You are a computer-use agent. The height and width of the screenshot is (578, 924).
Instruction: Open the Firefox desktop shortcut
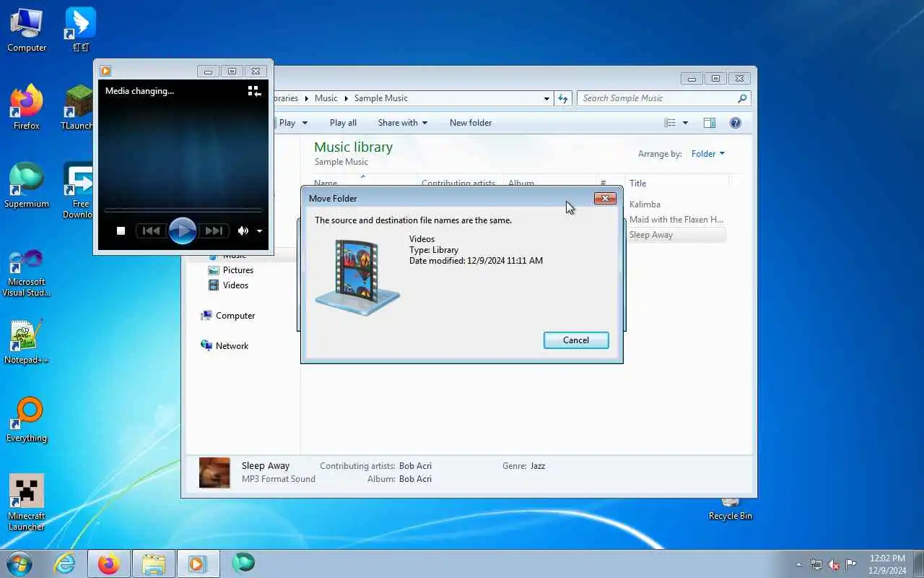(27, 108)
